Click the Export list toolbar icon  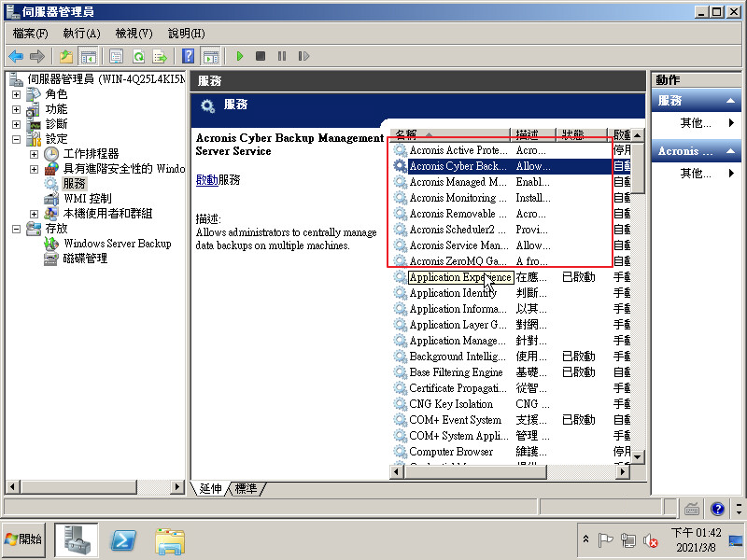point(160,56)
